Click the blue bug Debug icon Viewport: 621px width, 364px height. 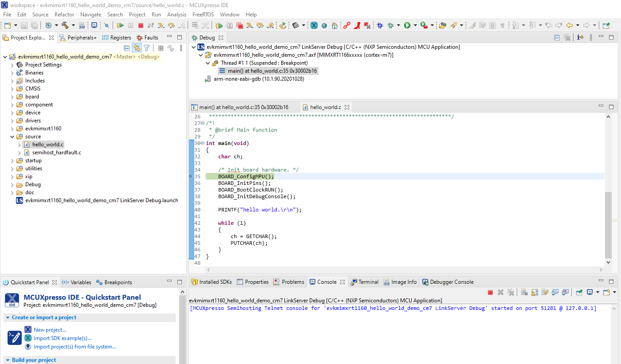[380, 26]
